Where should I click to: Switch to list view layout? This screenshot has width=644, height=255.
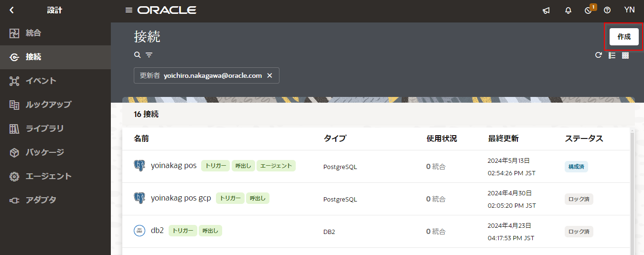tap(612, 55)
